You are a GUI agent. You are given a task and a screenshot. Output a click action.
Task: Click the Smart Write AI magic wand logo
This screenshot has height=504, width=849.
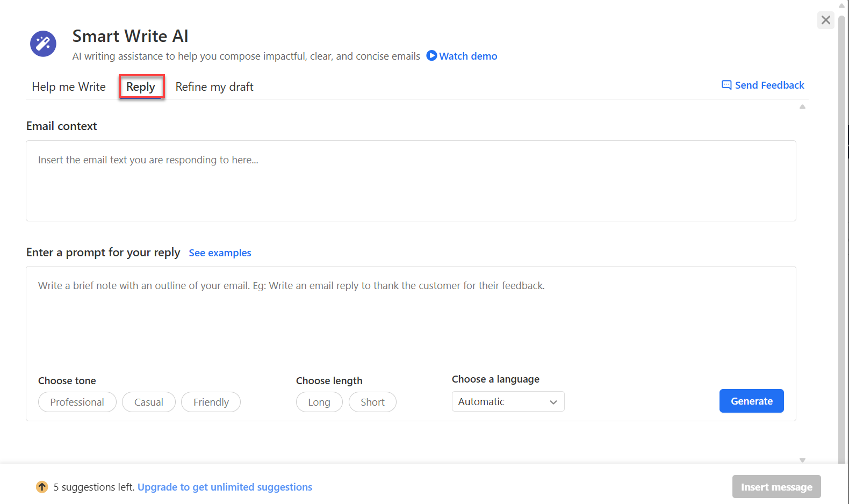(x=43, y=44)
